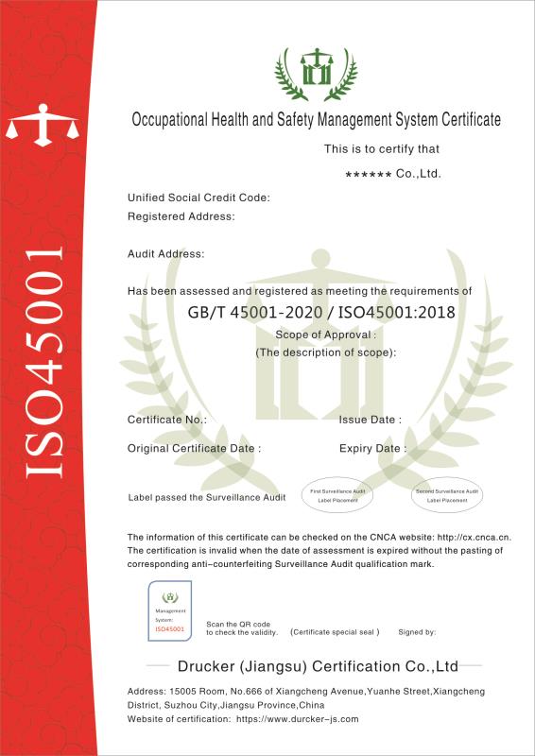Click the 'Expiry Date :' label
Viewport: 535px width, 756px height.
pos(372,448)
